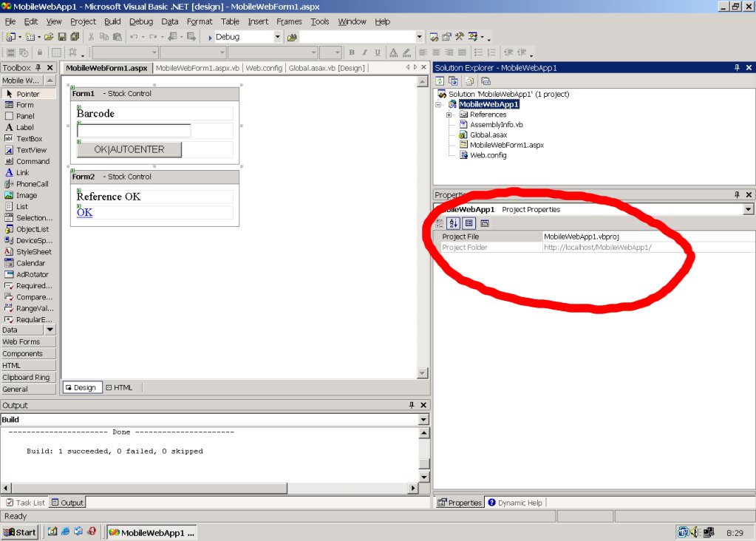Expand the References node
Image resolution: width=756 pixels, height=541 pixels.
pyautogui.click(x=449, y=115)
